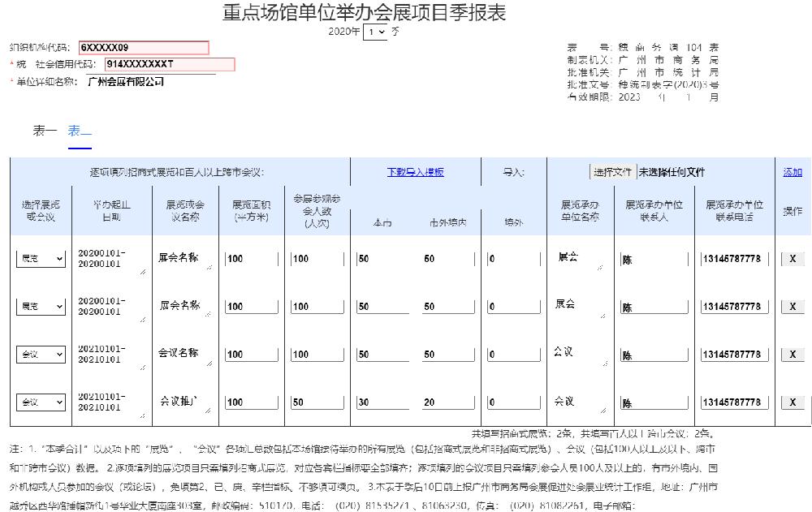Click attendee count field in second 展览 row
812x512 pixels.
(317, 307)
